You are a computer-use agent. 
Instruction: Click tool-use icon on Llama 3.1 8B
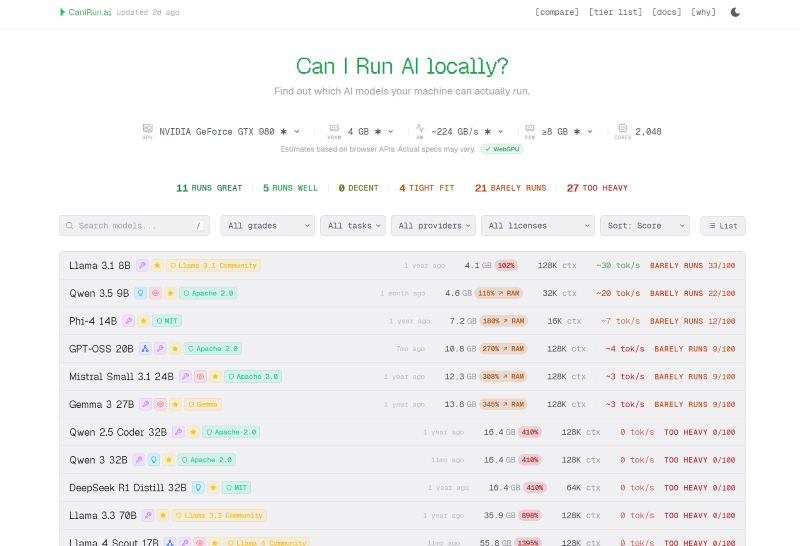point(142,265)
